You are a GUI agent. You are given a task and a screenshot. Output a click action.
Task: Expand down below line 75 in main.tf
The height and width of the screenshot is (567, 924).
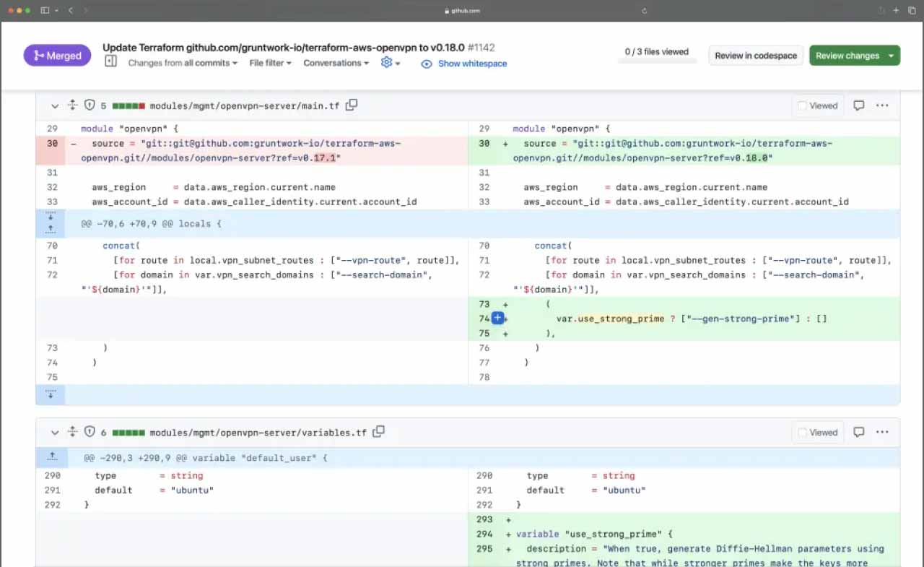tap(51, 394)
